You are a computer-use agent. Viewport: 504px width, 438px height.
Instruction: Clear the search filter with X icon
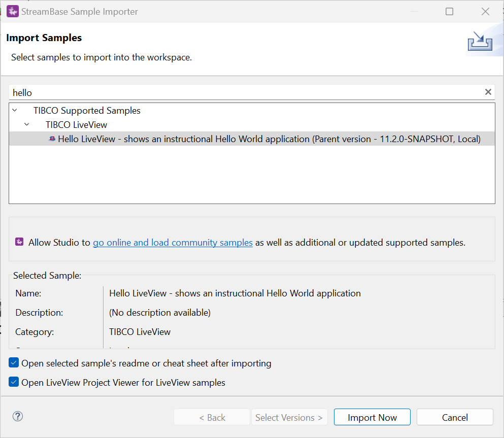[488, 92]
